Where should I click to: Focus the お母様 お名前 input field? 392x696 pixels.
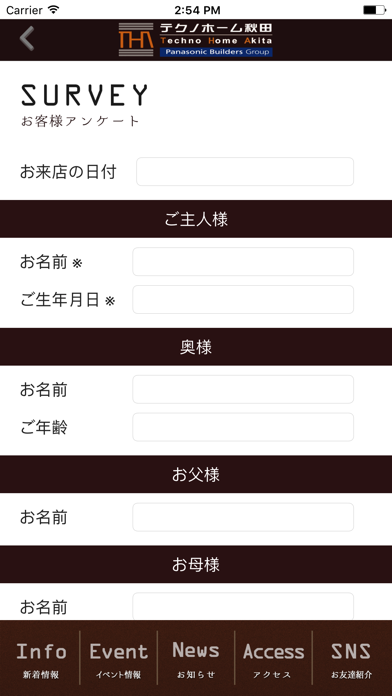(243, 606)
